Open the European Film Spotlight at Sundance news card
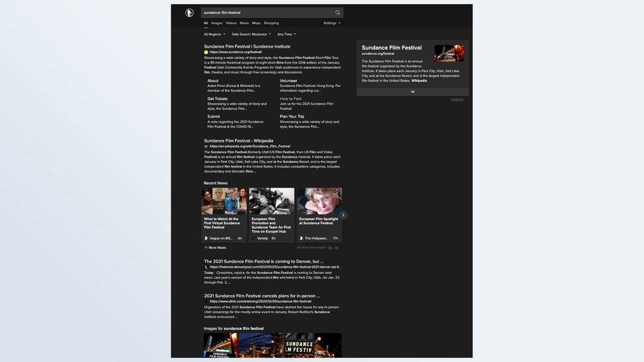Viewport: 644px width, 362px height. coord(319,215)
